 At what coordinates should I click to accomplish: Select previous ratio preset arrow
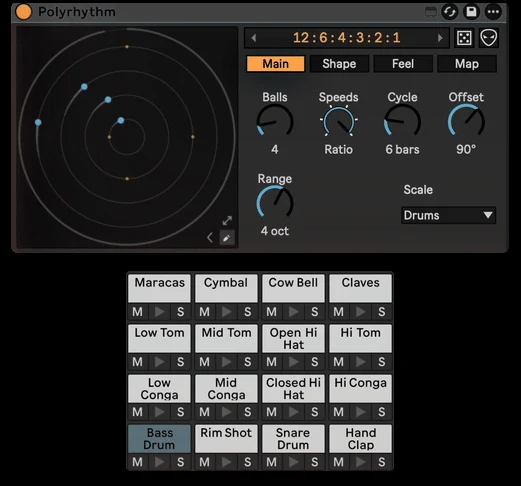click(x=254, y=38)
